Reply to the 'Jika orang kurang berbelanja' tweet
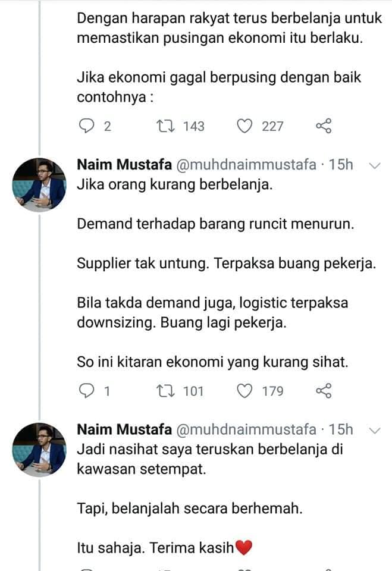This screenshot has height=571, width=392. 87,391
